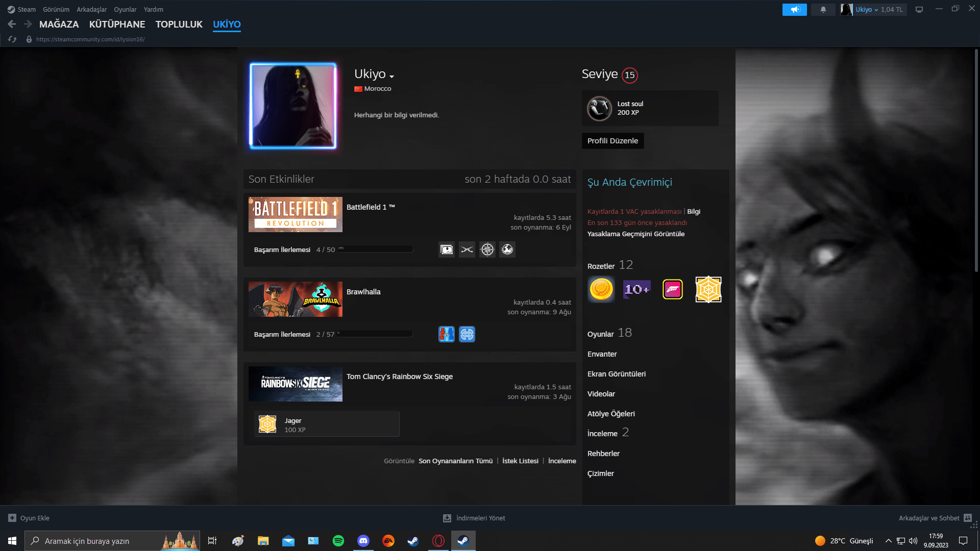Open the Rainbow Six Siege thumbnail
The image size is (980, 551).
click(x=296, y=384)
